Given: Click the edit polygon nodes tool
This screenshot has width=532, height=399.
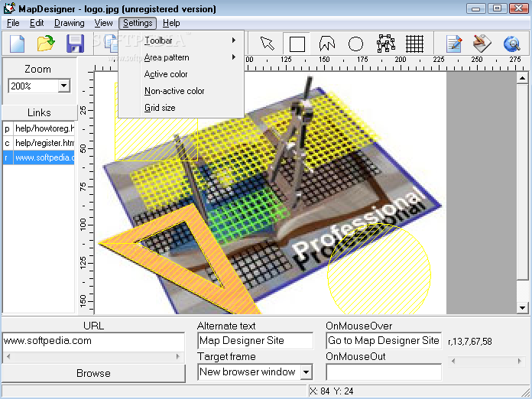Looking at the screenshot, I should pos(385,44).
